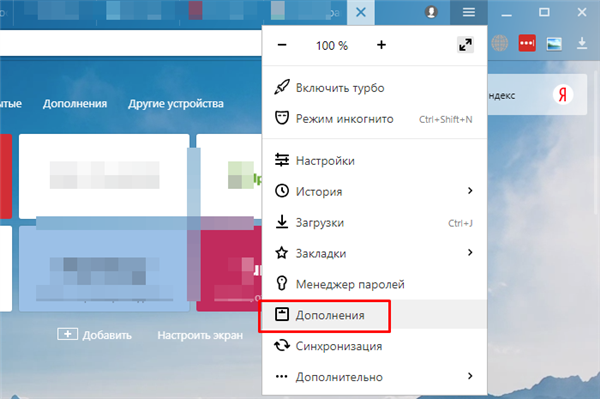The height and width of the screenshot is (399, 600).
Task: Toggle fullscreen with the arrows icon
Action: pyautogui.click(x=465, y=45)
